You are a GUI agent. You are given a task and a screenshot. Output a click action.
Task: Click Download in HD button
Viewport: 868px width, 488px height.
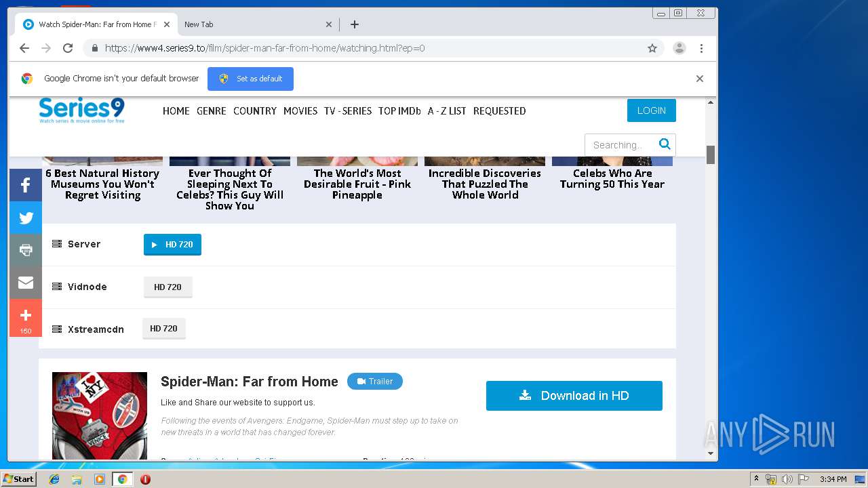pos(574,396)
